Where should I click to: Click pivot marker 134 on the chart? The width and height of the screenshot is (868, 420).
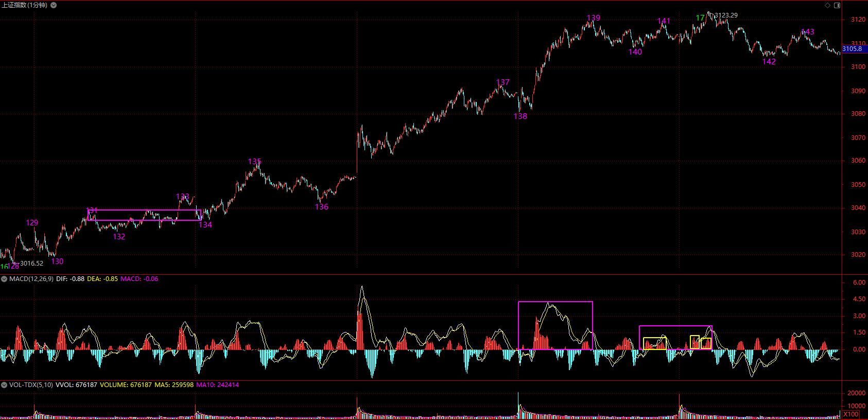tap(205, 225)
